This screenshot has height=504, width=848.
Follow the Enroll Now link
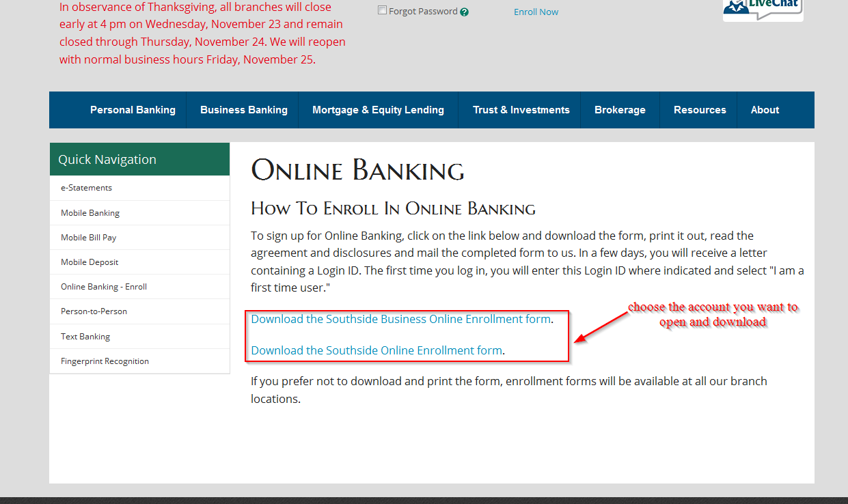click(x=536, y=12)
